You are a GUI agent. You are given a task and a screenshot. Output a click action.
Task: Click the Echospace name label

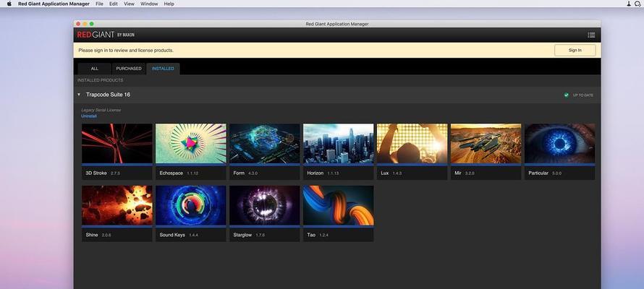click(171, 173)
